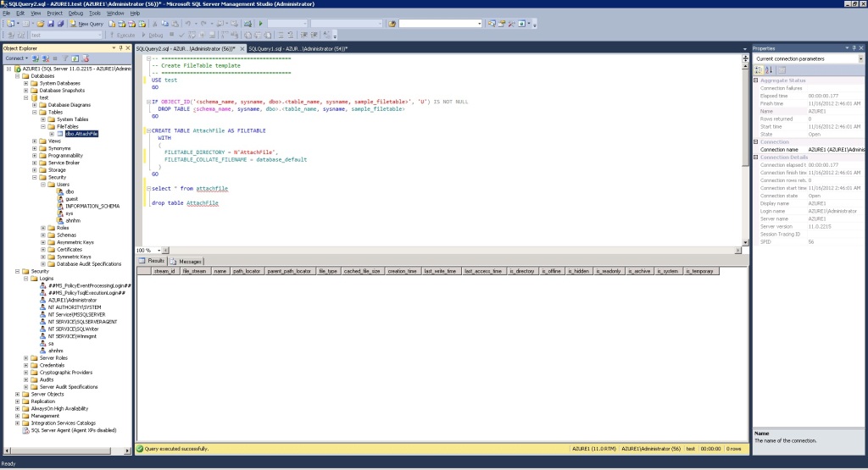This screenshot has width=868, height=470.
Task: Open the Project menu
Action: pos(55,13)
